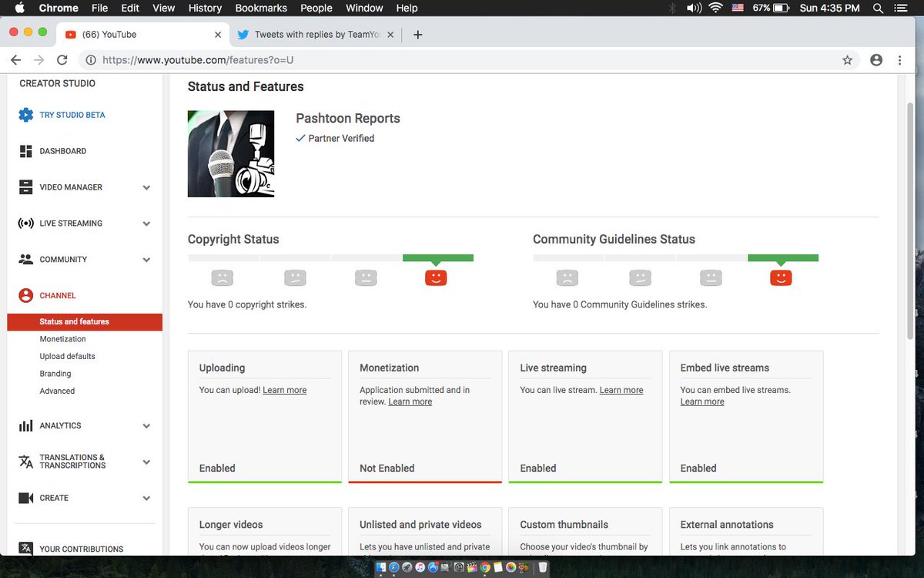Screen dimensions: 924x578
Task: Click Learn more in Embed live streams card
Action: [x=702, y=402]
